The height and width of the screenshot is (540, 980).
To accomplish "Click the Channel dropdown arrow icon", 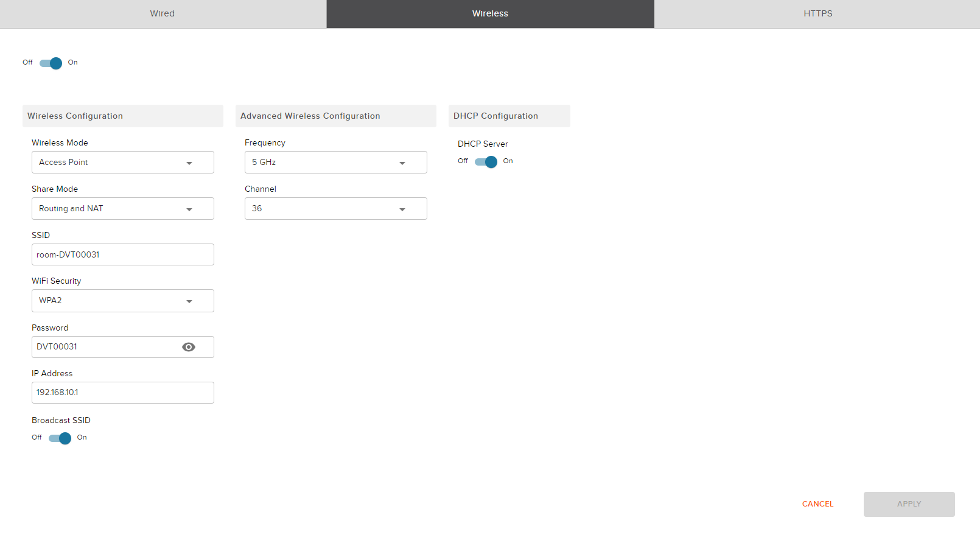I will (402, 209).
